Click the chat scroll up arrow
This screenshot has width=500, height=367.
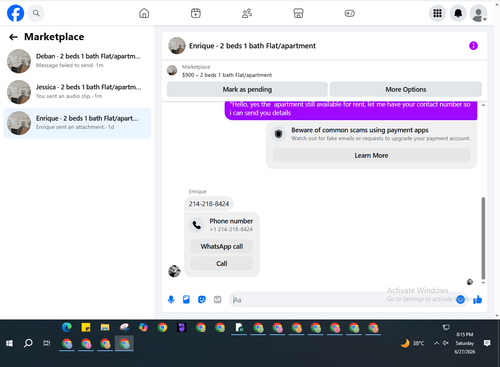[483, 105]
